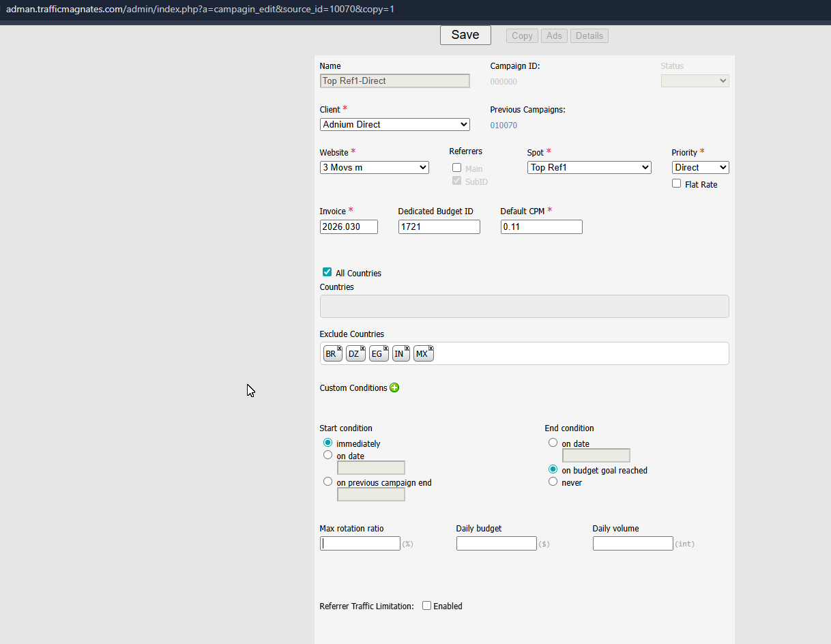
Task: Click the Countries input box
Action: 525,306
